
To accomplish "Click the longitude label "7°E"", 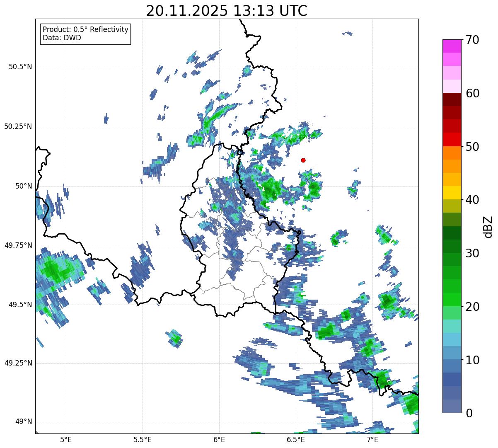I will (x=372, y=440).
